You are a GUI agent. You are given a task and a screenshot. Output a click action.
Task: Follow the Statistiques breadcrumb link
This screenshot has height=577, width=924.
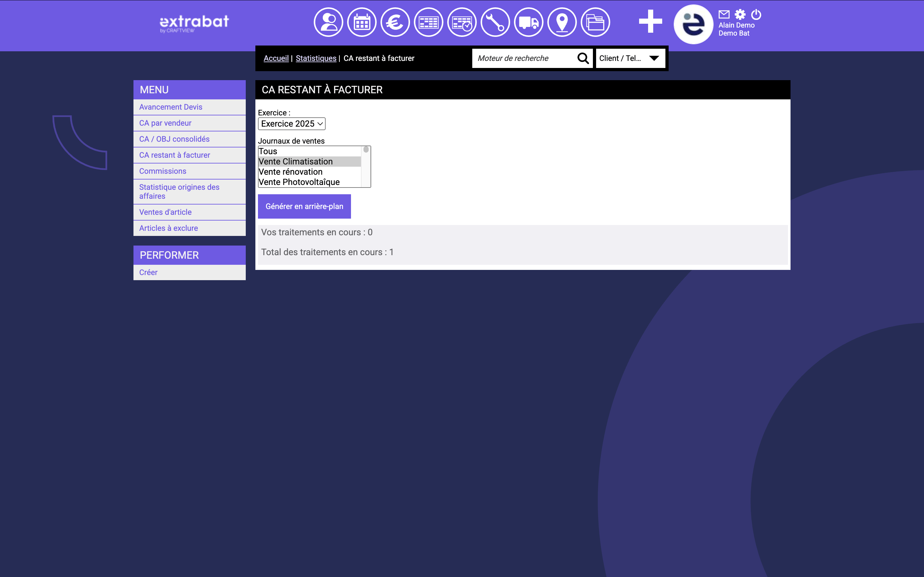316,58
